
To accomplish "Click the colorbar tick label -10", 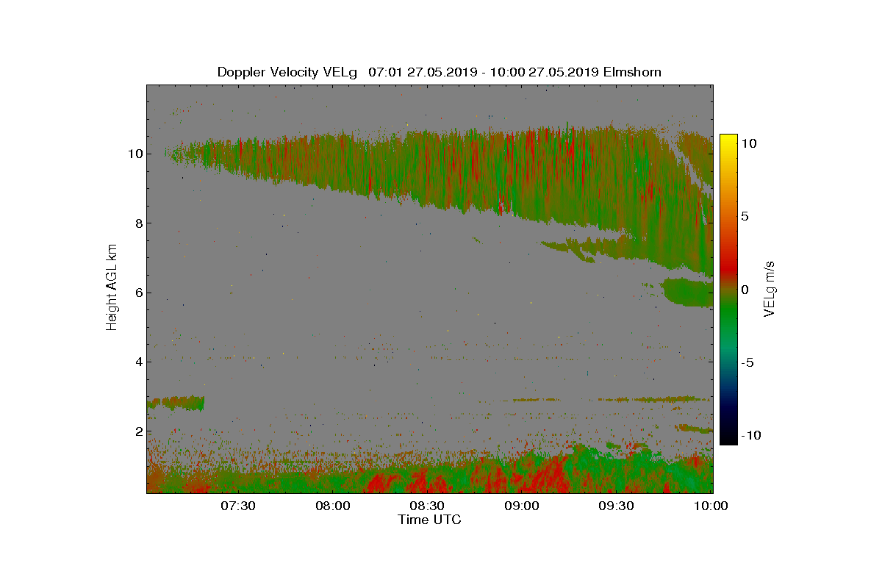I will pyautogui.click(x=751, y=435).
